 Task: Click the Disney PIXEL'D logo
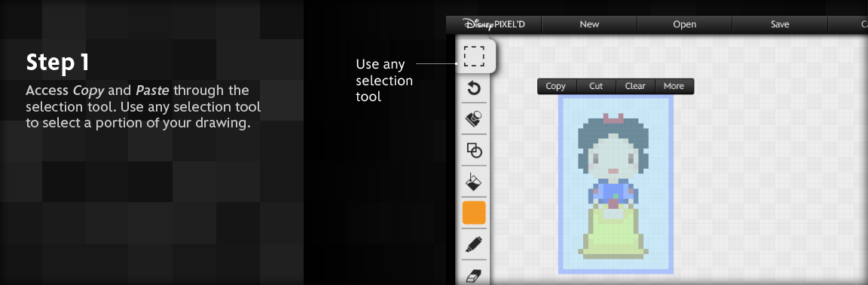point(494,24)
